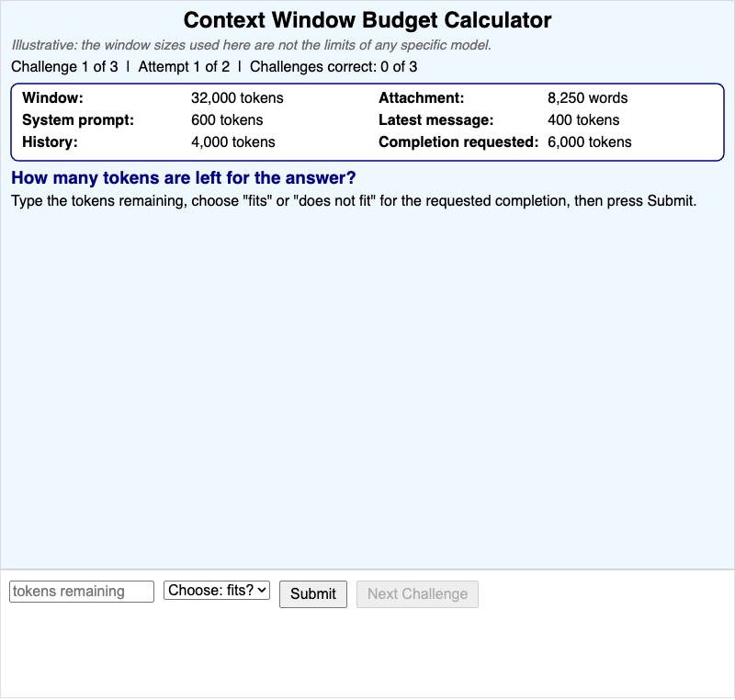
Task: Click the "Challenge 1 of 3" status text
Action: [64, 66]
